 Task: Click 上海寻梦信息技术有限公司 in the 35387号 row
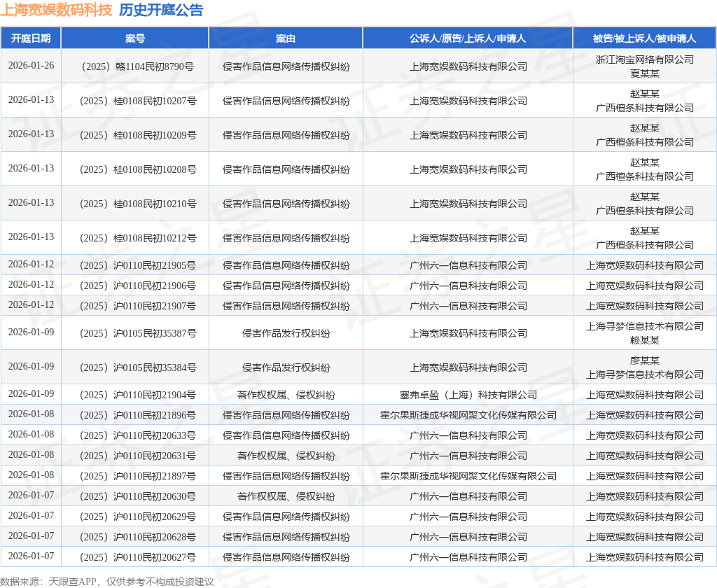[x=645, y=326]
